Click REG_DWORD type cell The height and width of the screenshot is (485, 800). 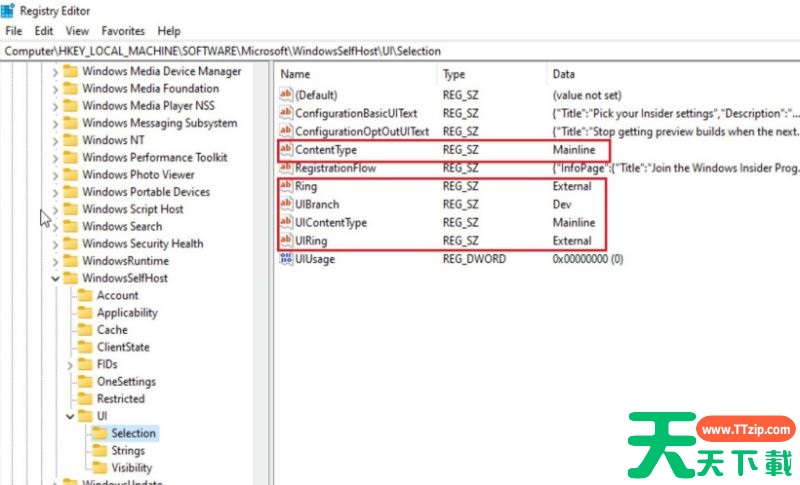click(474, 259)
